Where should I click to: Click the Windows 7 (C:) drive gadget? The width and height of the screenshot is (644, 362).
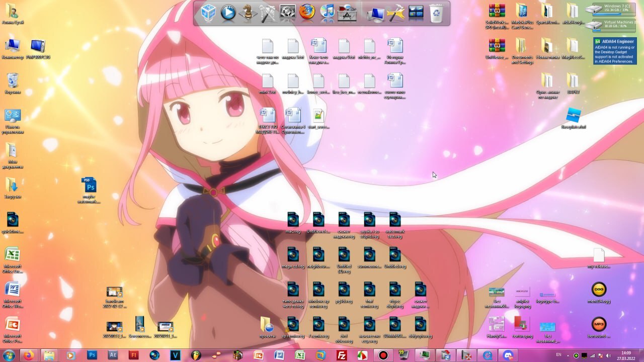[x=614, y=9]
